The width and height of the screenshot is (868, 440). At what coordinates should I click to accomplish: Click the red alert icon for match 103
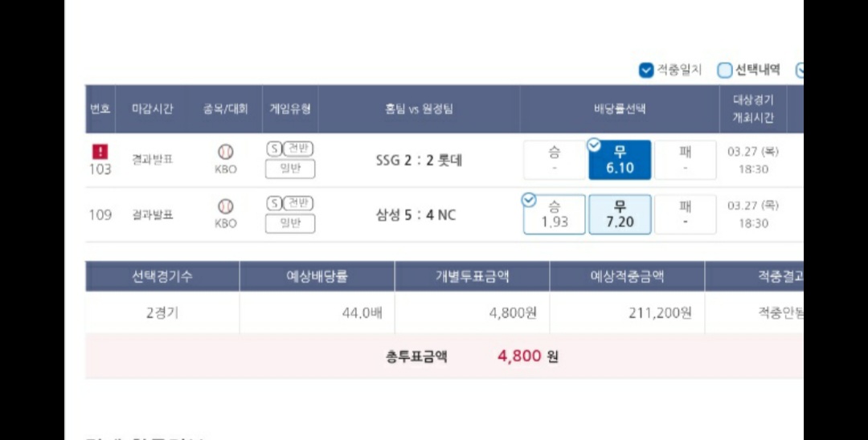100,151
